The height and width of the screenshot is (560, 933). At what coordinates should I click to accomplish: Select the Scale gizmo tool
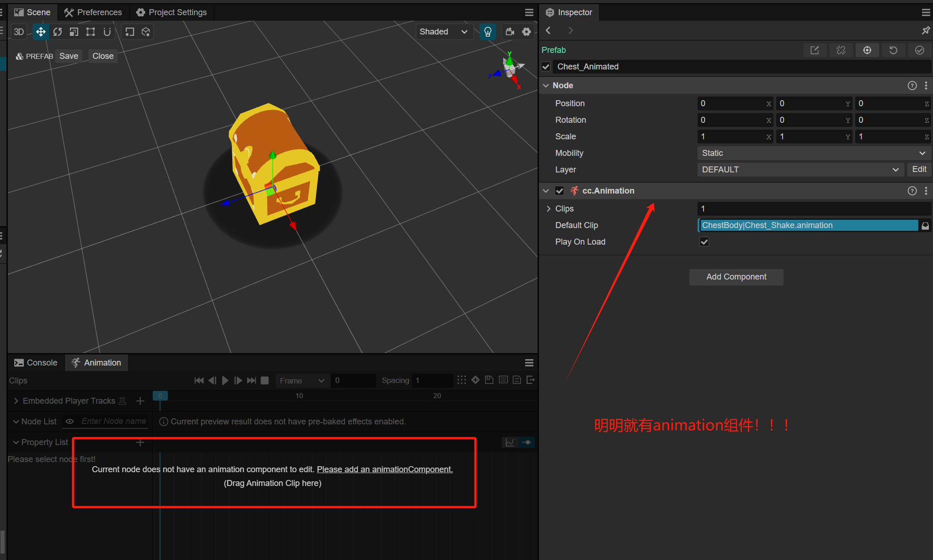pos(74,32)
